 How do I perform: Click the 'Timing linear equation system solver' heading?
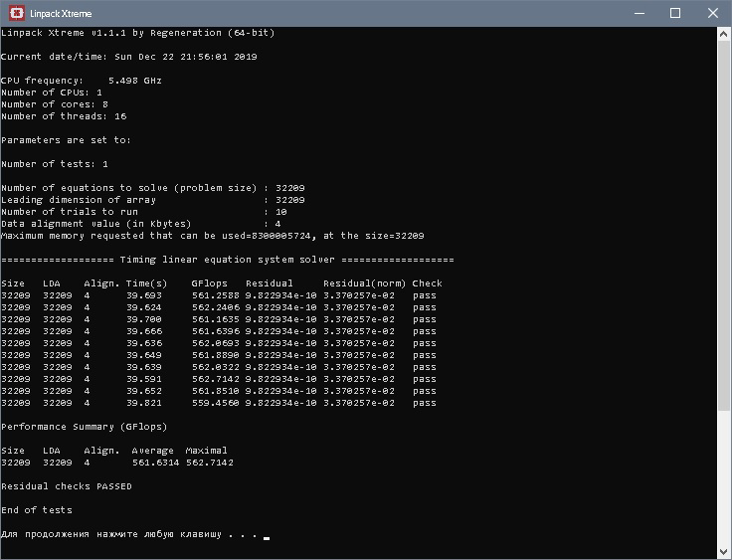228,260
